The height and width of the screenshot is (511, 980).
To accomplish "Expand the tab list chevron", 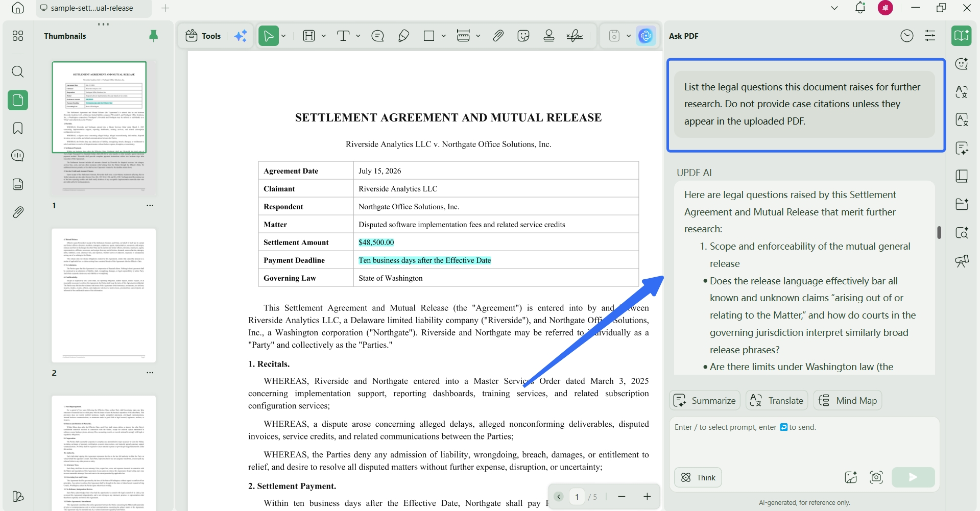I will pyautogui.click(x=834, y=8).
